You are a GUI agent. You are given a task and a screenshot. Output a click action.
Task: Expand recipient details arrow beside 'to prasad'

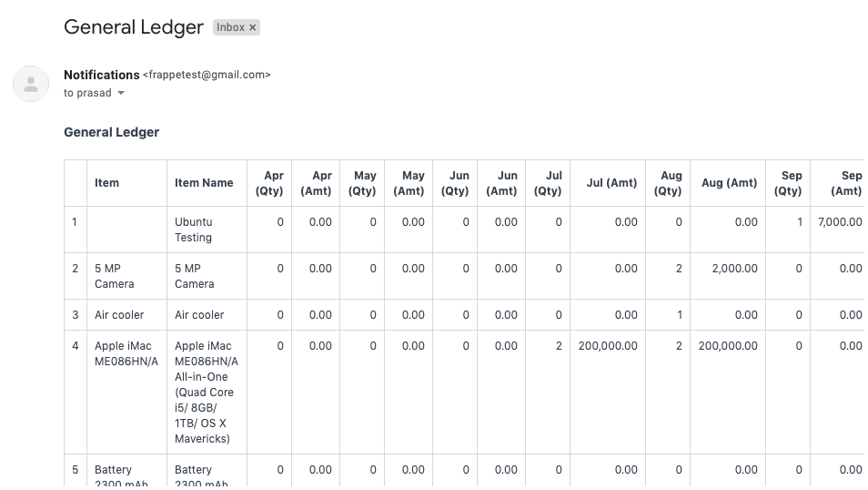point(121,94)
